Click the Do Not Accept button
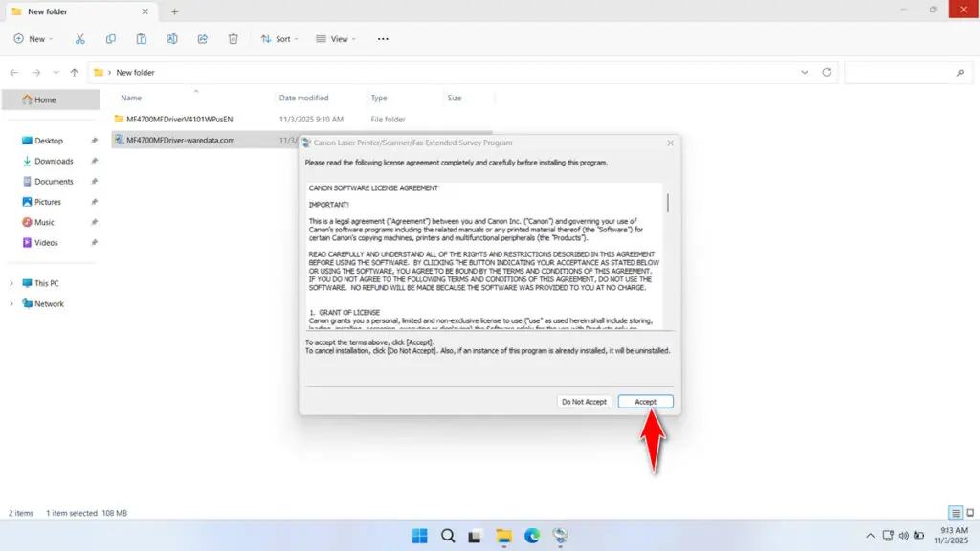This screenshot has height=551, width=980. pos(584,402)
